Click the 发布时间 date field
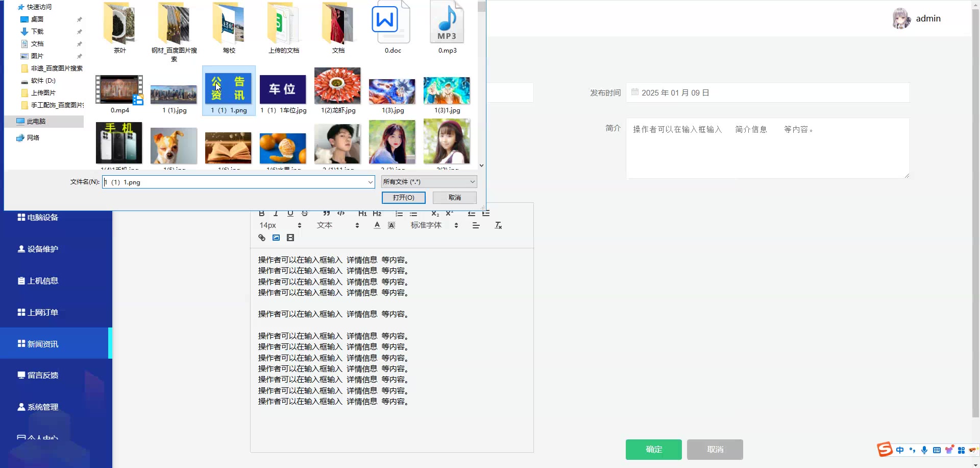 click(x=768, y=92)
